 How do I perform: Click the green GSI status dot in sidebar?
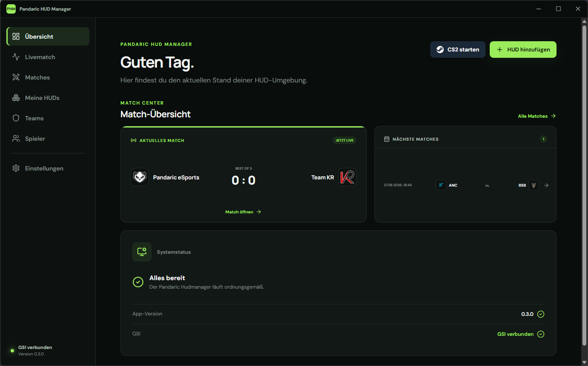(x=12, y=351)
